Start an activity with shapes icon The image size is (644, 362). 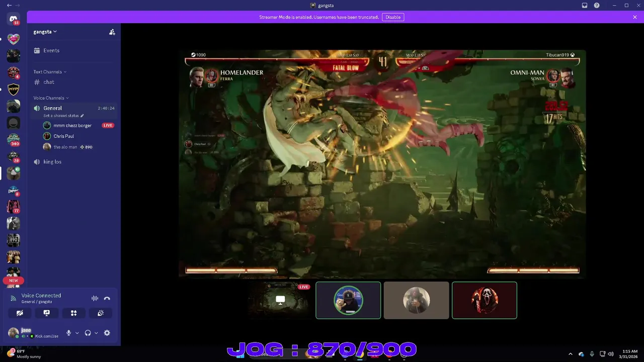click(x=73, y=313)
